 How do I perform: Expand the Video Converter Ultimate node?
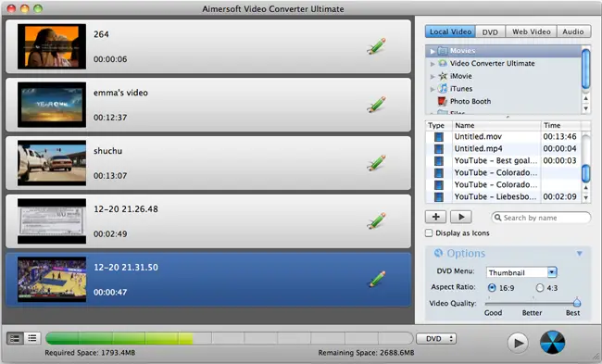433,64
